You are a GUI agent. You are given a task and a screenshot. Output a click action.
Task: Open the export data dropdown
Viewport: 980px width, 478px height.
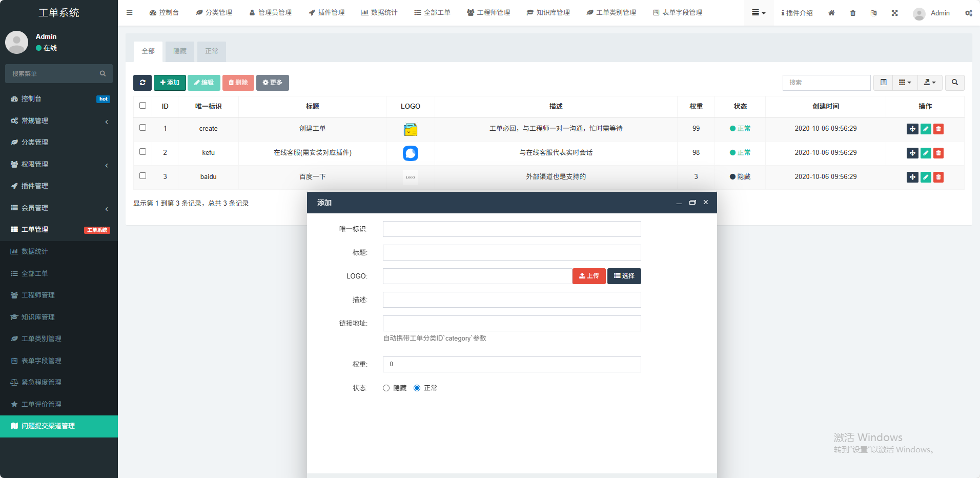pos(929,83)
